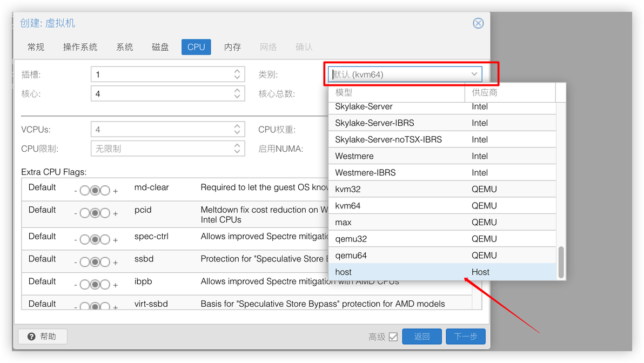
Task: Pick Skylake-Server-IBRS CPU model
Action: [443, 123]
